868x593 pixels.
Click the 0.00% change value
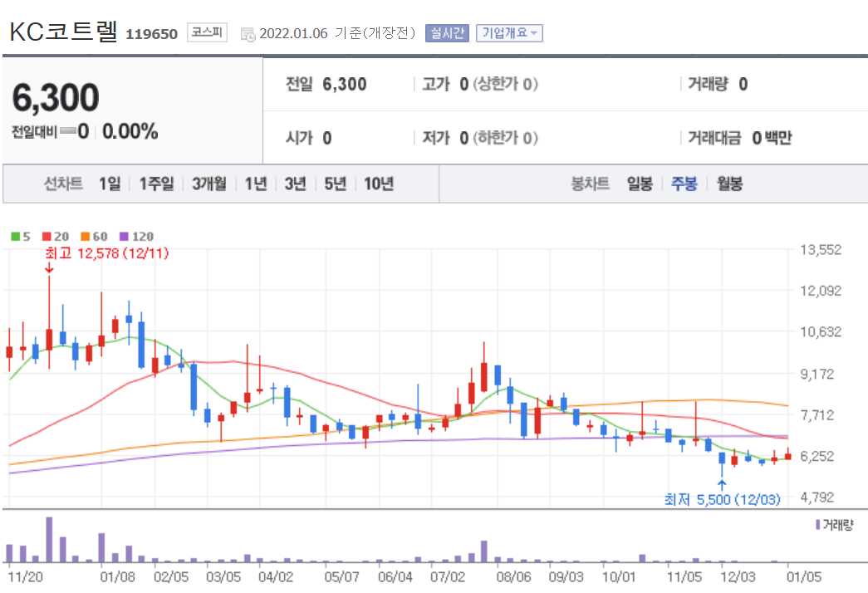click(130, 132)
